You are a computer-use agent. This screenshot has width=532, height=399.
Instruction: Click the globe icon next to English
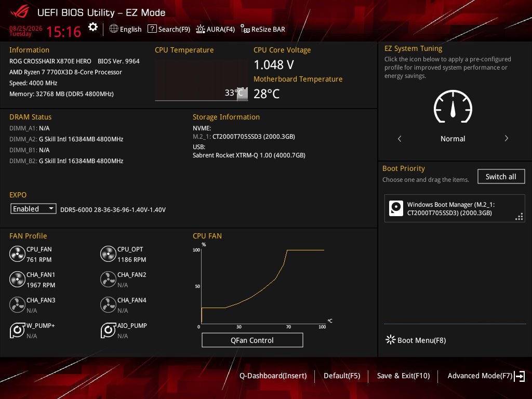tap(114, 29)
